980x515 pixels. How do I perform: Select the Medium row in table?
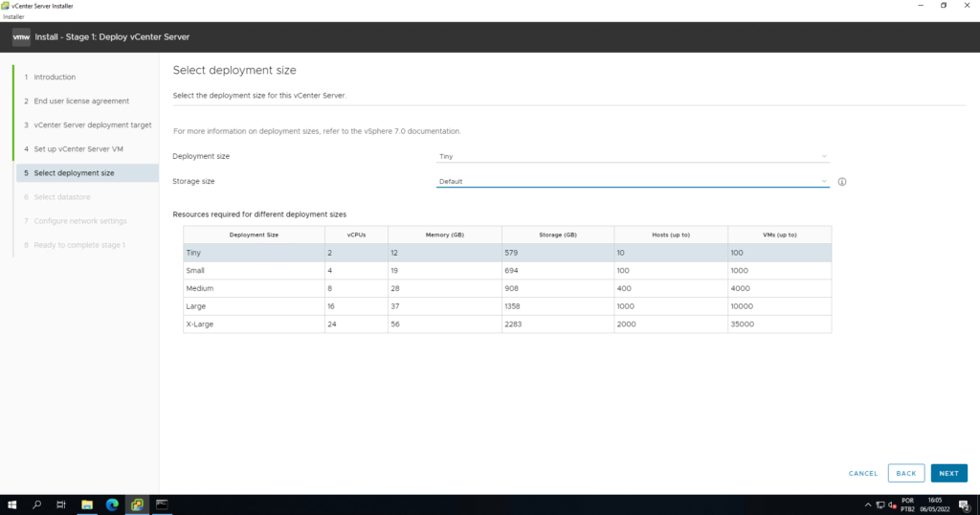click(x=507, y=288)
